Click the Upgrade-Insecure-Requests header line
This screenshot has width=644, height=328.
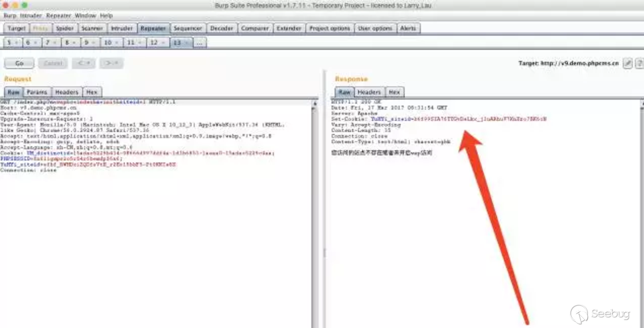[x=47, y=119]
